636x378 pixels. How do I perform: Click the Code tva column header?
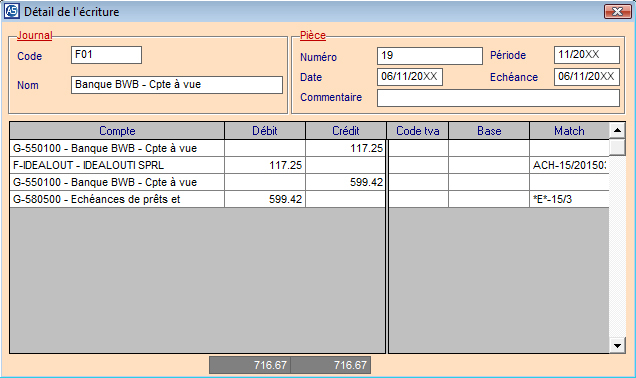pos(418,131)
